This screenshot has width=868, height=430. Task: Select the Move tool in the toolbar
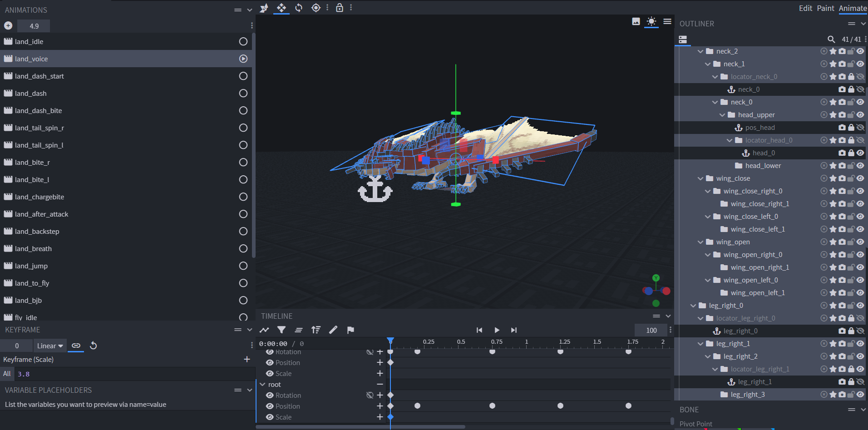tap(281, 8)
